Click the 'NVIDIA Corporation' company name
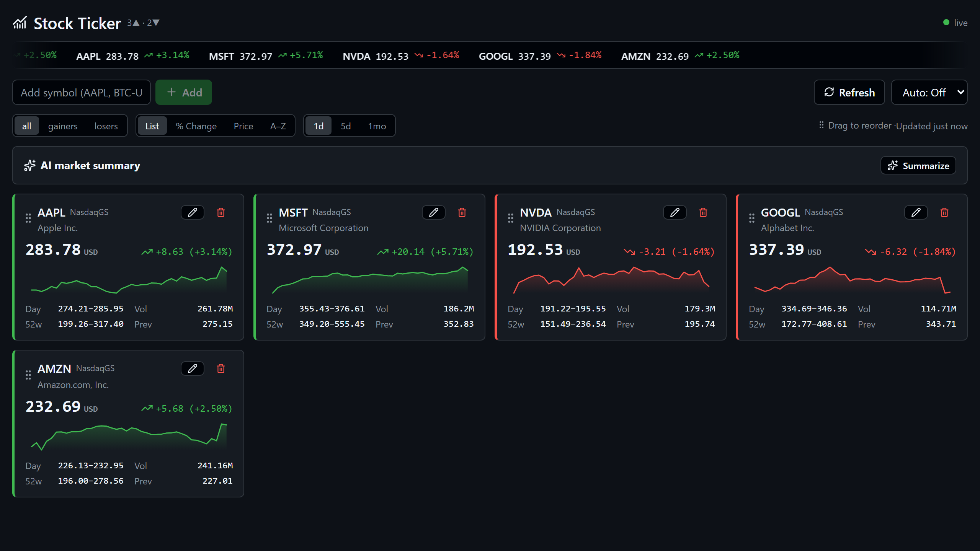 coord(560,228)
